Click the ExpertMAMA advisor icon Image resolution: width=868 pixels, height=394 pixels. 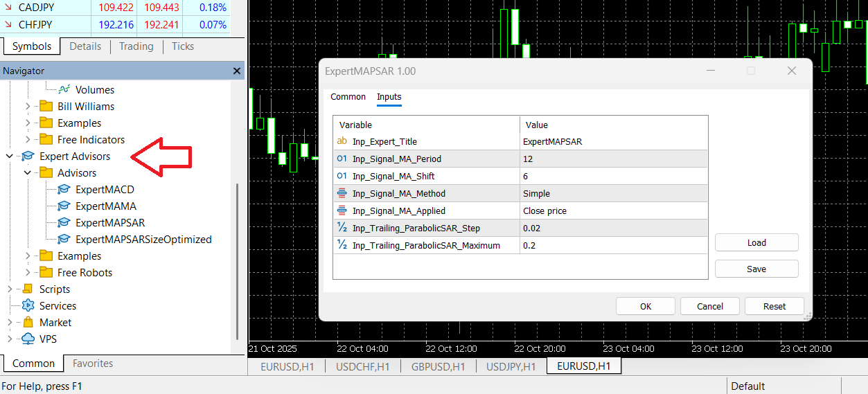click(x=64, y=206)
